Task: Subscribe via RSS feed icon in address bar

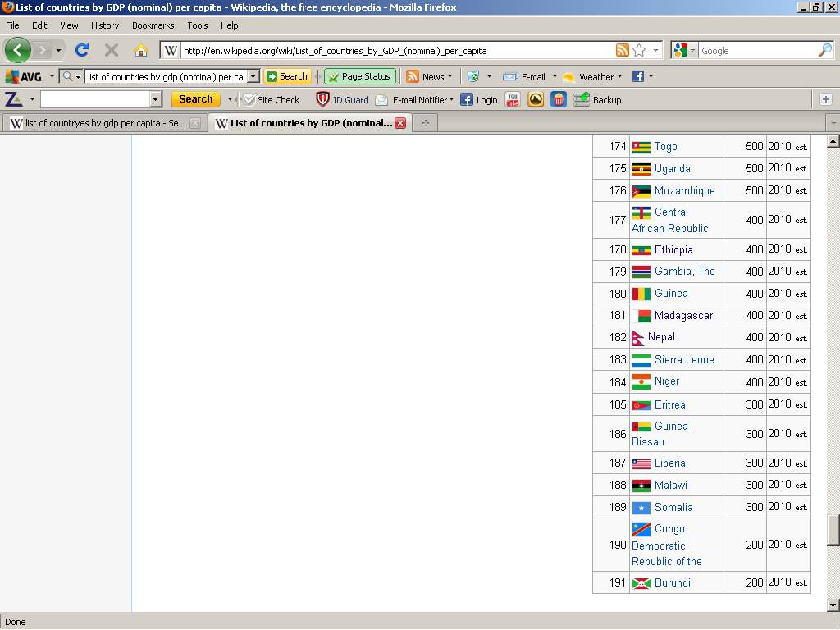Action: pyautogui.click(x=622, y=50)
